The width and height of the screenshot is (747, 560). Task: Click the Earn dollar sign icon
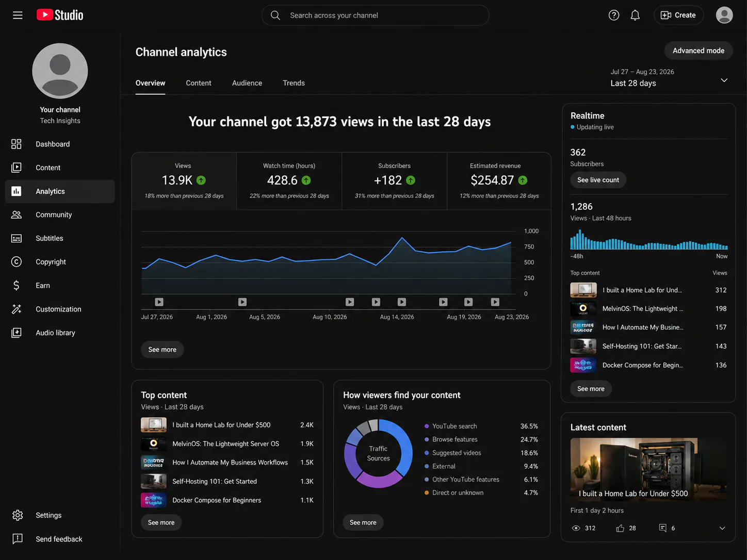pos(17,285)
